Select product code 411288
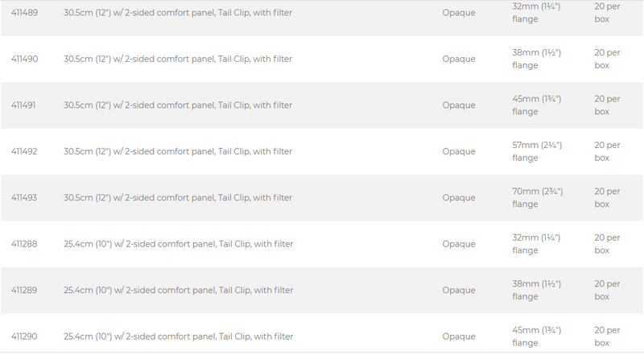 click(x=24, y=244)
